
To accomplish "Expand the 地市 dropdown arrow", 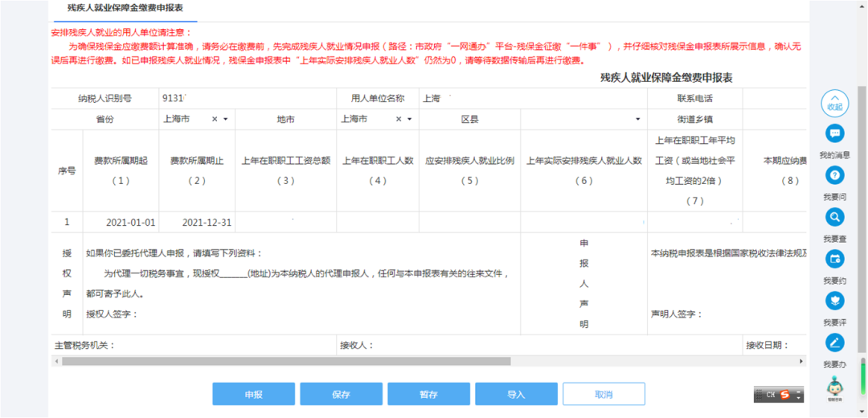I will click(x=409, y=119).
